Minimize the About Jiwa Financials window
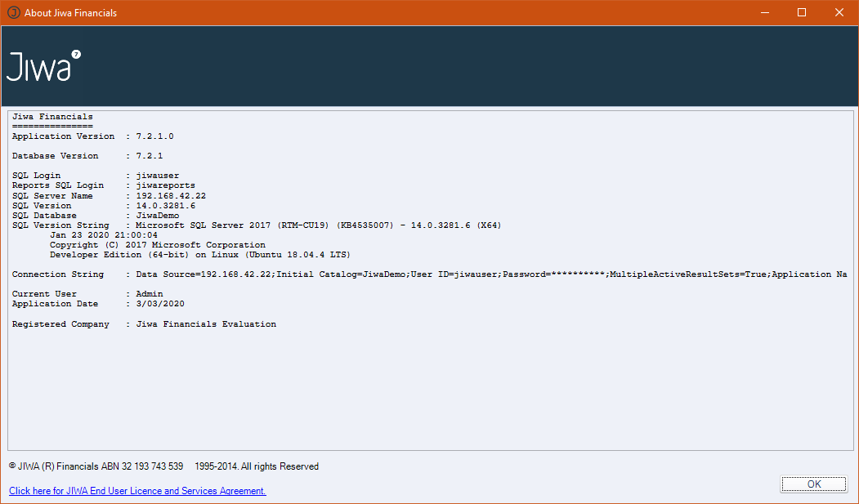Screen dimensions: 859x504 pos(765,12)
